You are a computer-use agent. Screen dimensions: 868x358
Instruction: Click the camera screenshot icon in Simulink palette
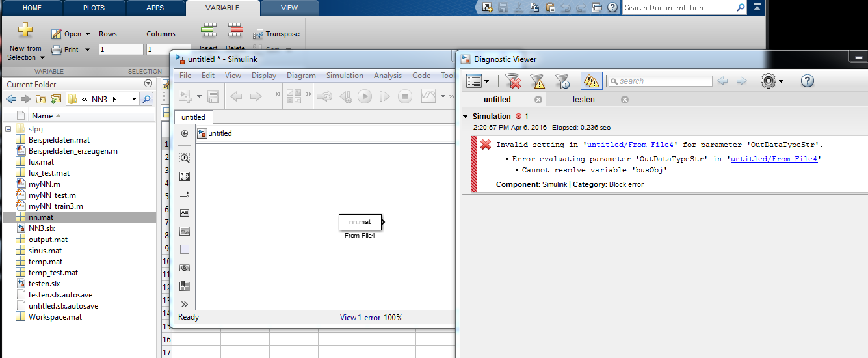(185, 268)
